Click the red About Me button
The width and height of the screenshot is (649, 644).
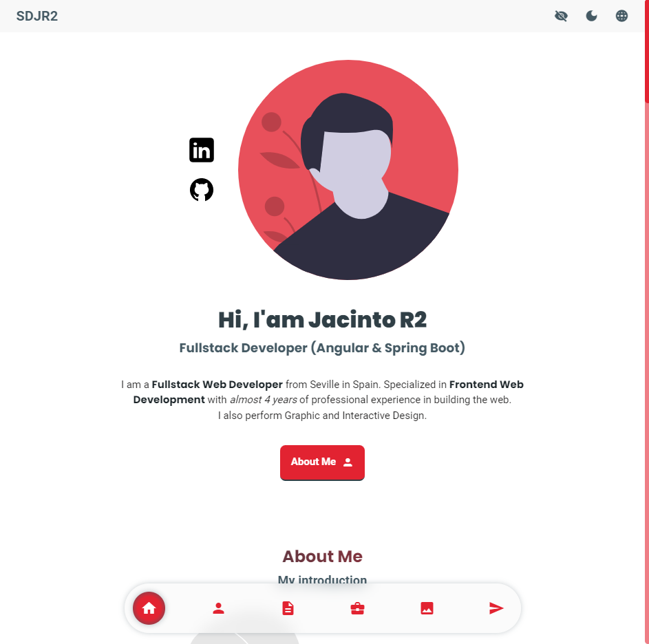(x=322, y=462)
